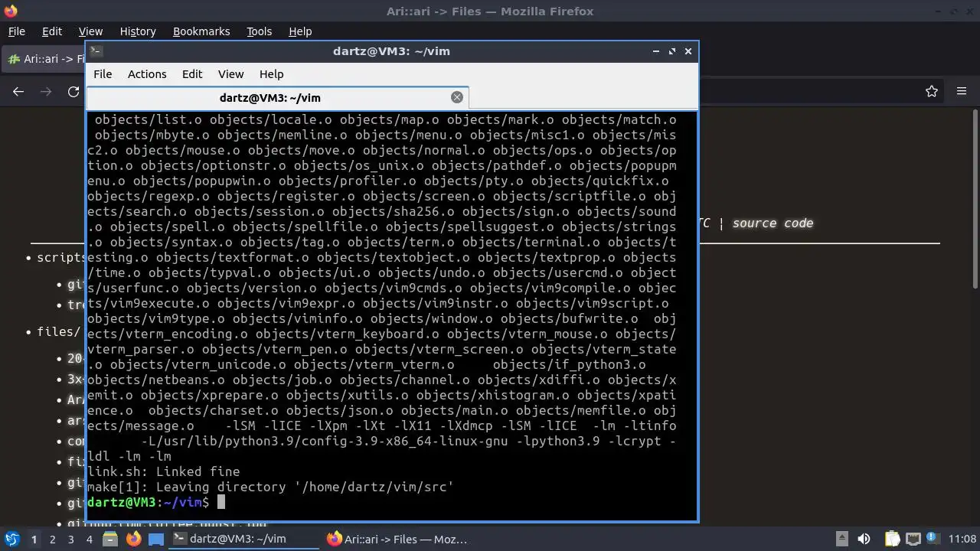Expand the system tray arrow

[841, 539]
